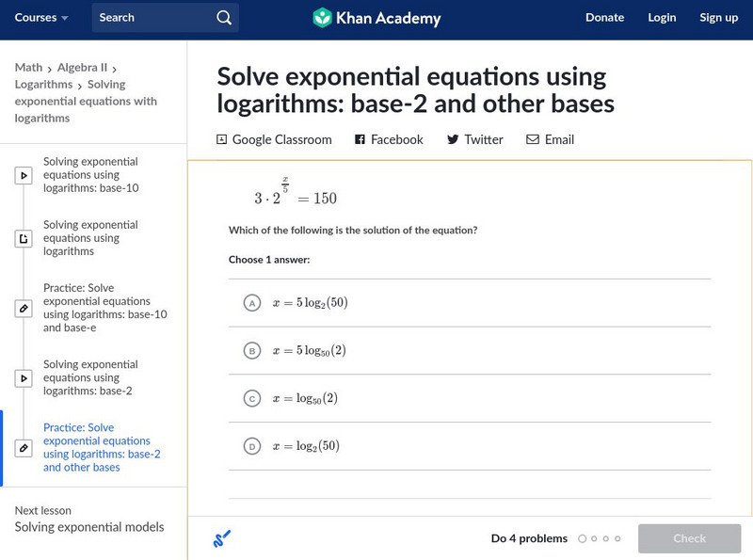Select answer A: x = 5 log₂(50)
The width and height of the screenshot is (753, 560).
pyautogui.click(x=251, y=303)
